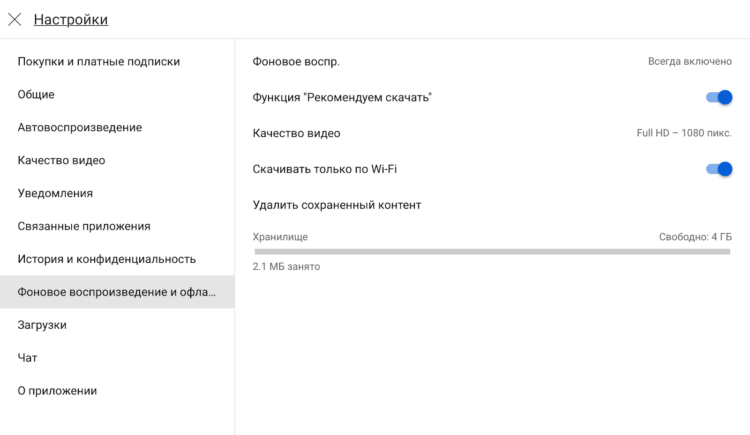Image resolution: width=750 pixels, height=435 pixels.
Task: Go to Качество видео in sidebar
Action: coord(61,160)
